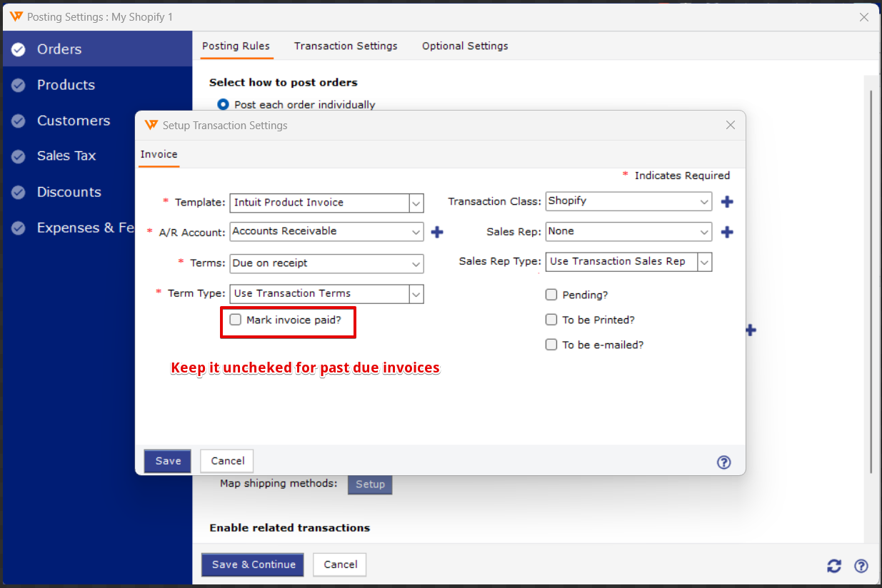Screen dimensions: 882x588
Task: Click checkmark icon beside Sales Tax
Action: click(19, 156)
